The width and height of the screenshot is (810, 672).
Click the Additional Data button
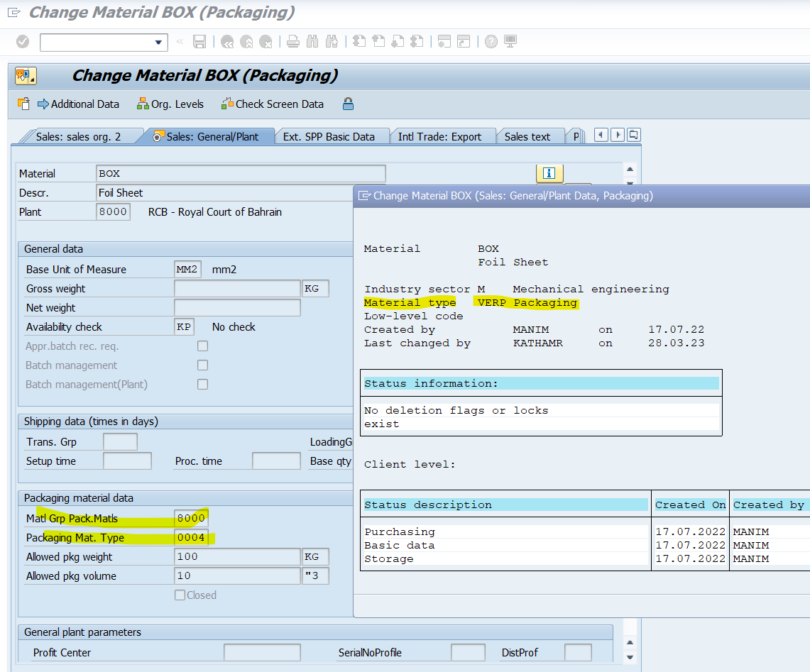point(78,104)
